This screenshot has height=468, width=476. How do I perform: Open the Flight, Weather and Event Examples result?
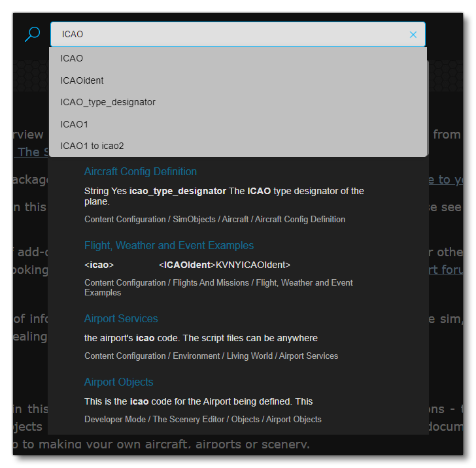169,245
